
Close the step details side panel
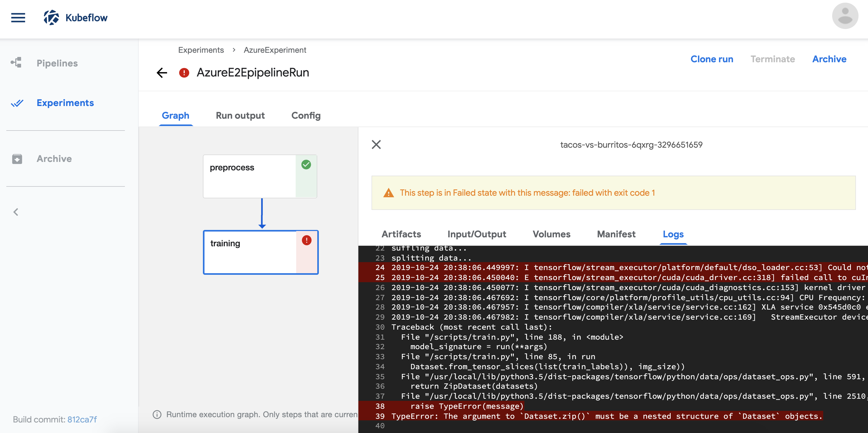coord(376,145)
